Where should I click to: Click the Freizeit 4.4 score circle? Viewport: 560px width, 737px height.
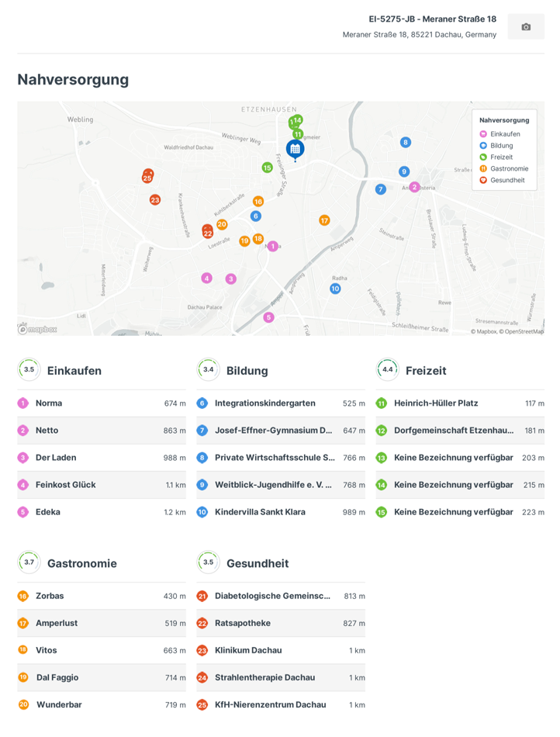coord(387,370)
